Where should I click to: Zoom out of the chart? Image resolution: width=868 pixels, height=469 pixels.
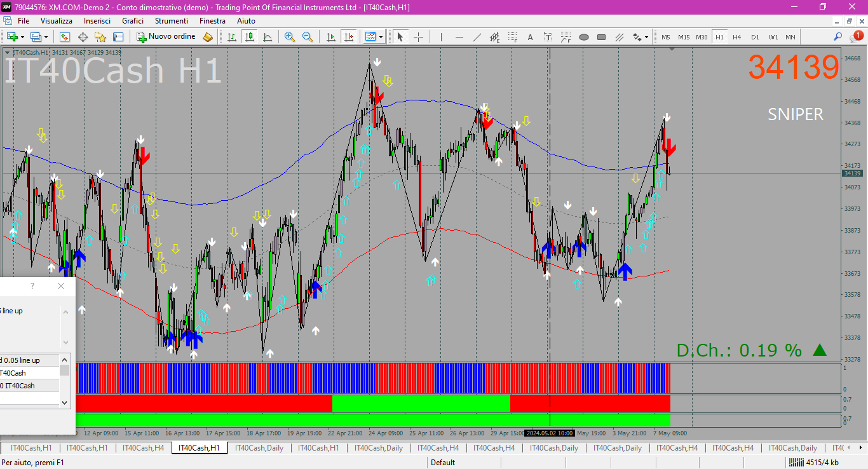point(308,37)
